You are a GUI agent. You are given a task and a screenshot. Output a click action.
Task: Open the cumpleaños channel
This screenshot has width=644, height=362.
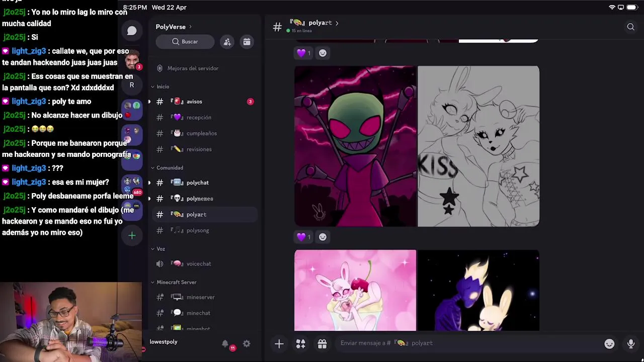click(x=205, y=133)
